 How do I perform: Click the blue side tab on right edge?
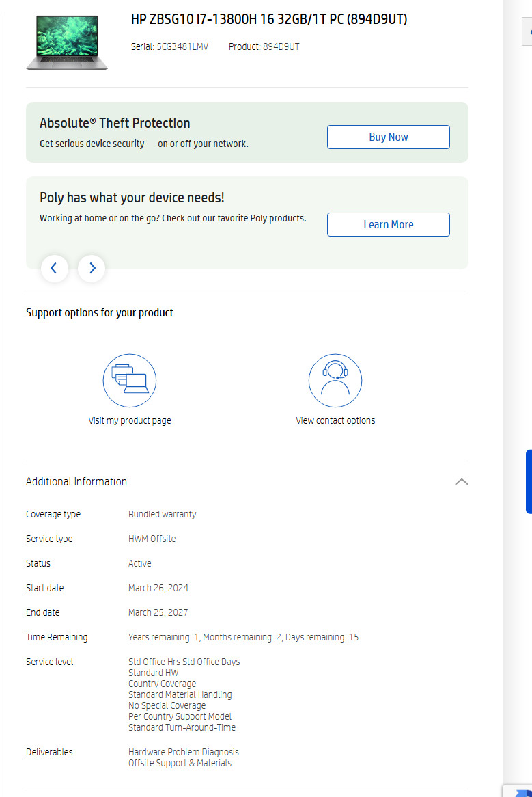529,481
